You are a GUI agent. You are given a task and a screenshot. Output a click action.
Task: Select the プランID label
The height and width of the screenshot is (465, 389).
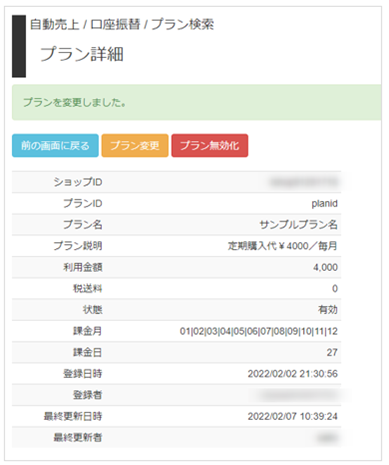pos(83,203)
